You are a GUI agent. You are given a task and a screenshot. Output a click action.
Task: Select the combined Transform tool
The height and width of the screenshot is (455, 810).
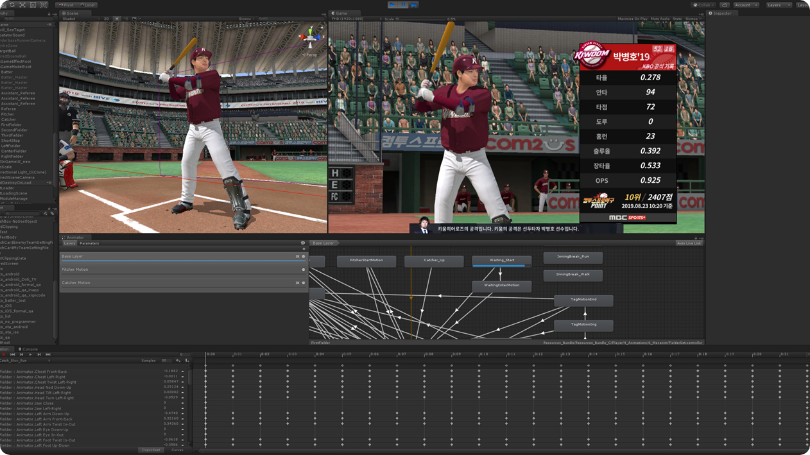[x=44, y=5]
